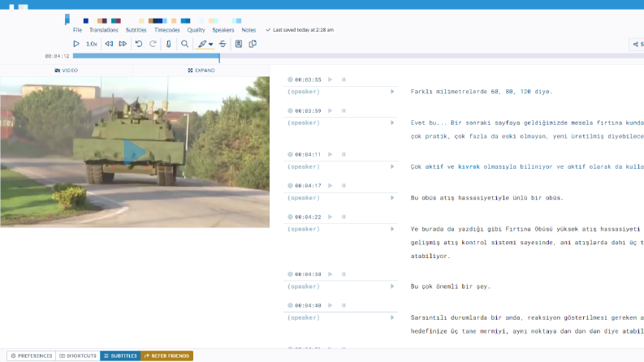
Task: Play the tank video via center play overlay
Action: click(135, 152)
